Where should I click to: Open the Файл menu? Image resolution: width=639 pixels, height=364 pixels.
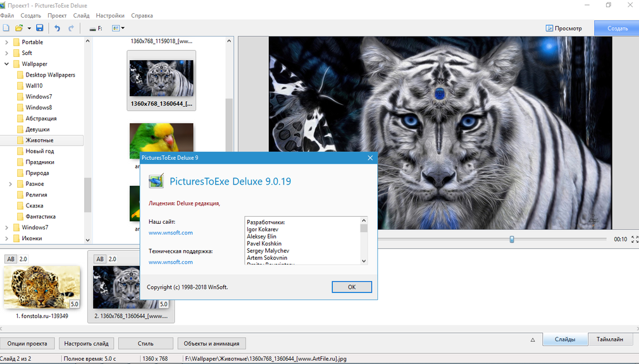point(7,15)
